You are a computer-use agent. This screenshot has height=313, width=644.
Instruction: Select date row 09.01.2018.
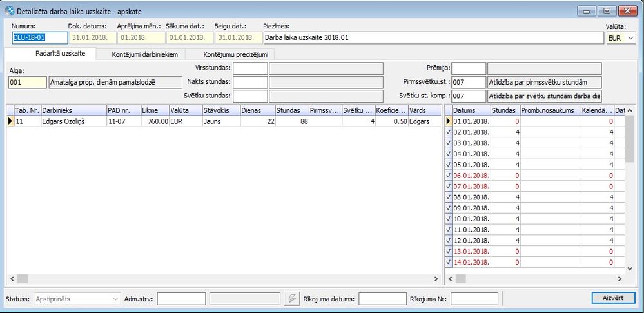[x=471, y=208]
